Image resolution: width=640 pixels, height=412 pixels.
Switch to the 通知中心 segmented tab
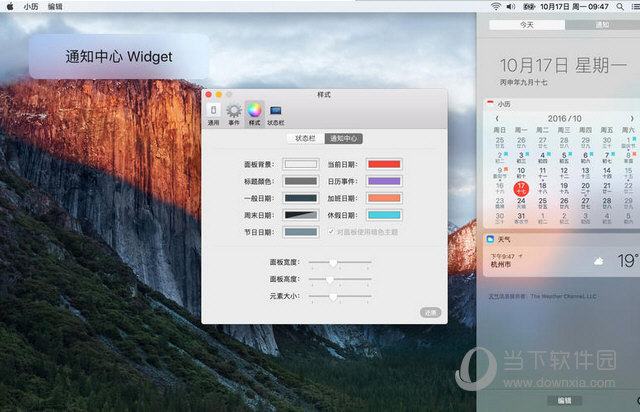343,138
